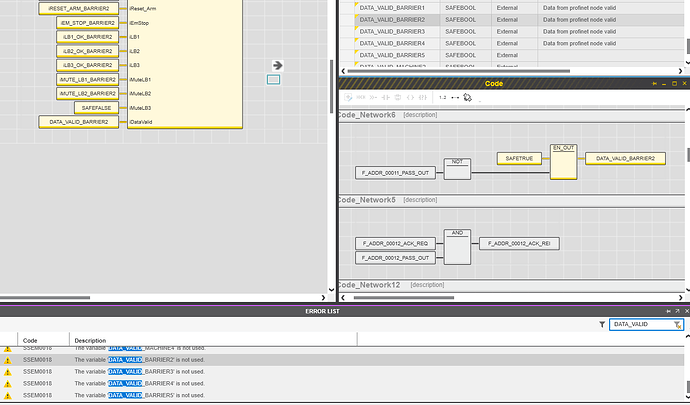The image size is (690, 405).
Task: Click the clear-filter icon in search box
Action: tap(677, 324)
